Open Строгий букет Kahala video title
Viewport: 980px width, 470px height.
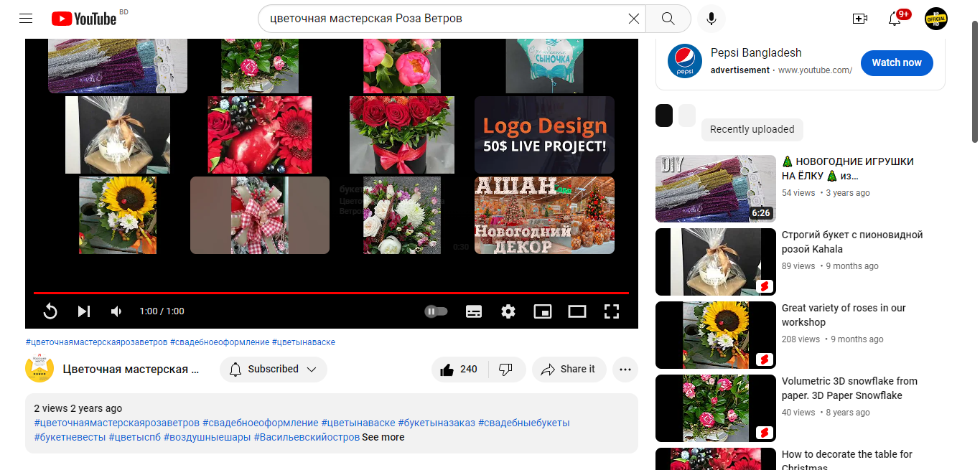pos(852,242)
